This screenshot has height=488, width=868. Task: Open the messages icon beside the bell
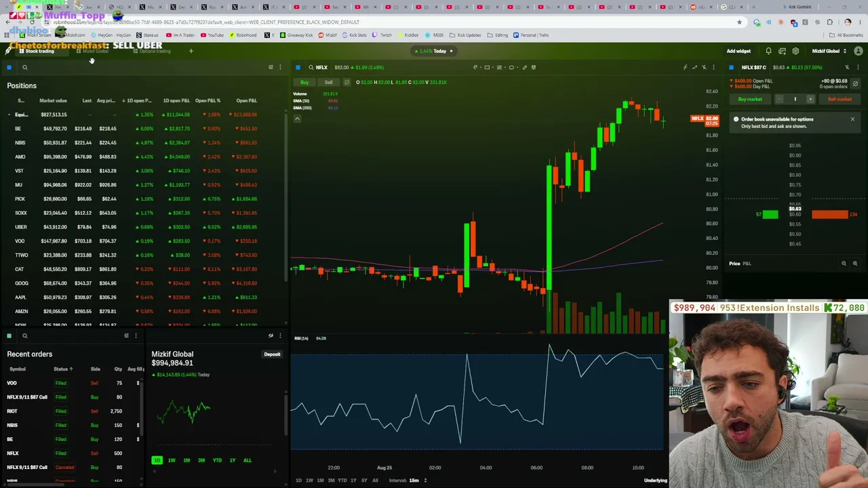782,51
